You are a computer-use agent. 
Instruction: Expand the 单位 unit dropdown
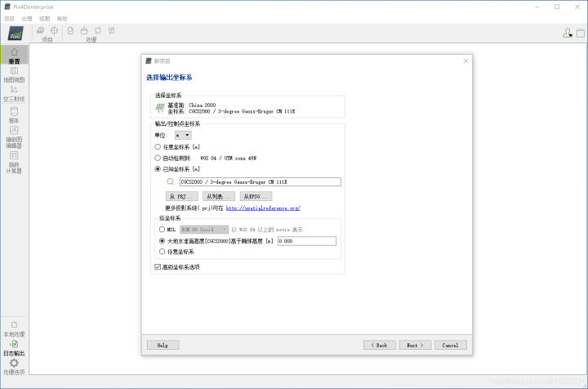point(183,135)
